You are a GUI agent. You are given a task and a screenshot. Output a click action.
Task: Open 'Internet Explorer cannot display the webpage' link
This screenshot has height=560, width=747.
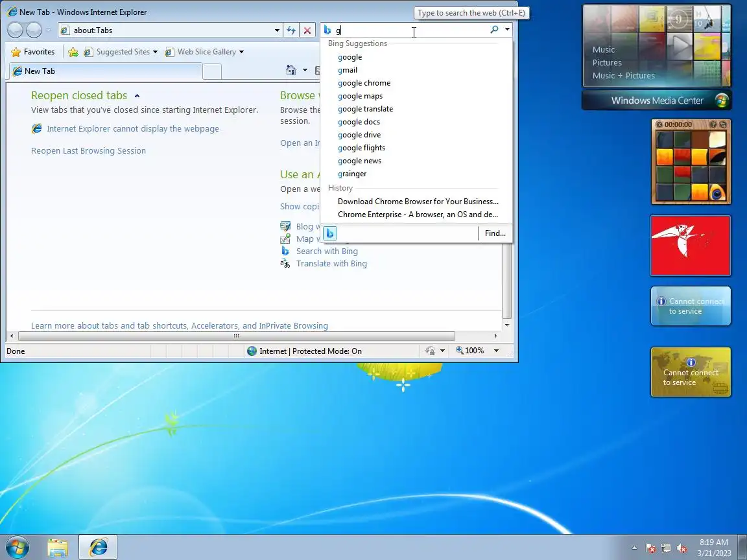(132, 128)
